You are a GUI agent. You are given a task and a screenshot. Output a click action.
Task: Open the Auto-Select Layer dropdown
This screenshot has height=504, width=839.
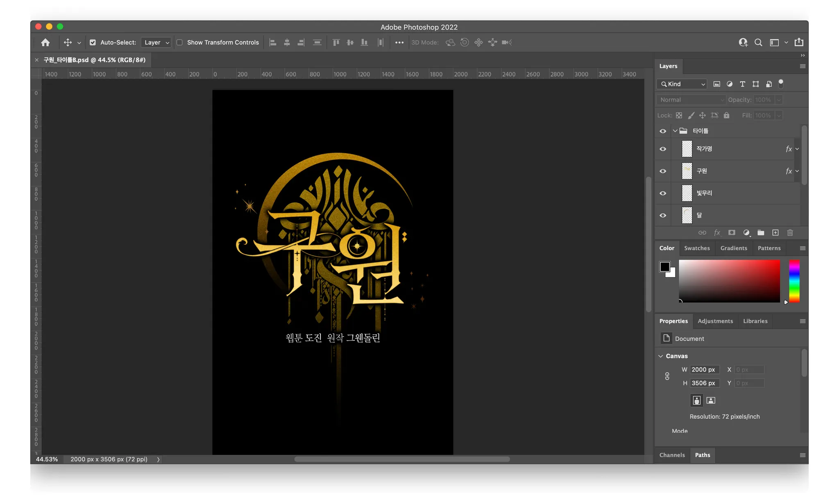pos(156,43)
